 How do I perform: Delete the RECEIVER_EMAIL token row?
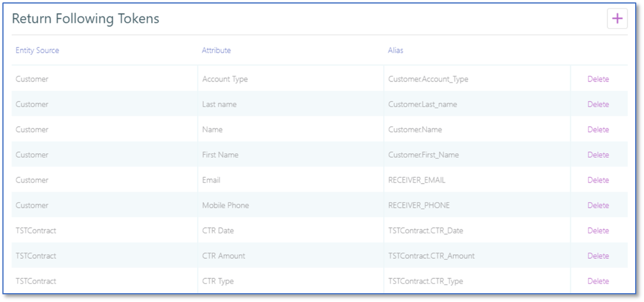coord(597,180)
